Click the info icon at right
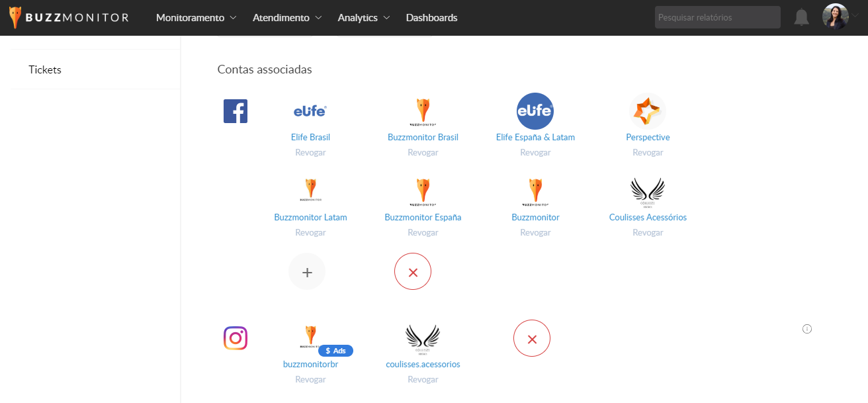 coord(806,329)
